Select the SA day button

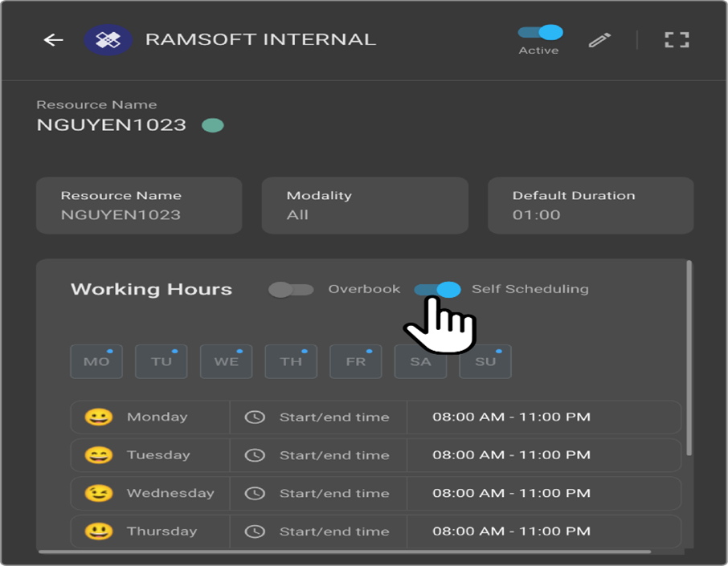point(420,361)
